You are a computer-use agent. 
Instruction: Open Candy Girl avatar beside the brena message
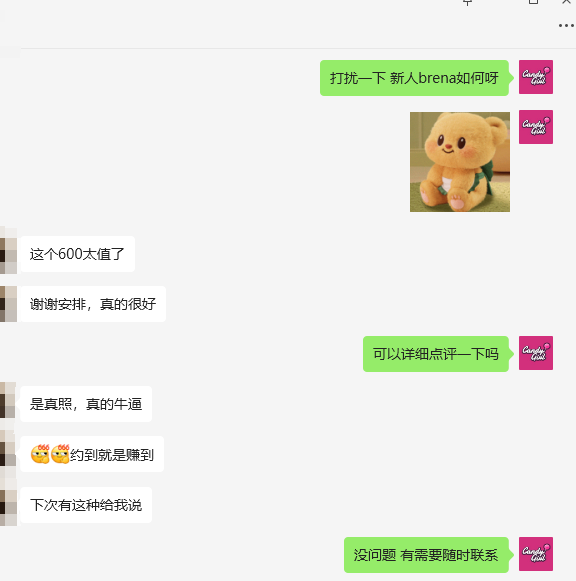point(536,77)
